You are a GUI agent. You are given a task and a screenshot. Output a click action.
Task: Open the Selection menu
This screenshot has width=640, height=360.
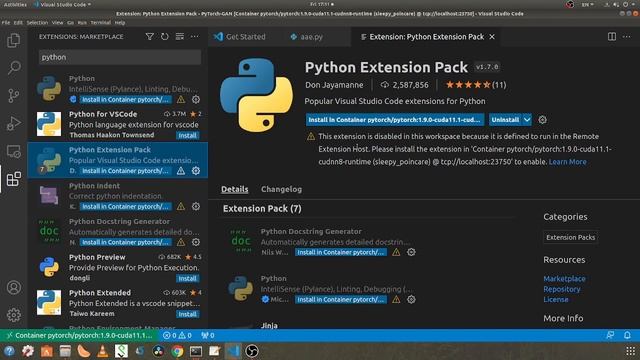point(37,23)
